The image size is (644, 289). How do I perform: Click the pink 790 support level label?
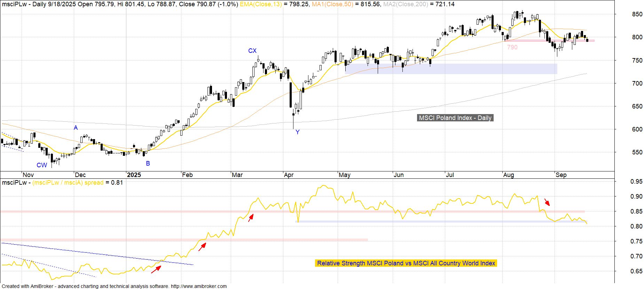point(512,47)
